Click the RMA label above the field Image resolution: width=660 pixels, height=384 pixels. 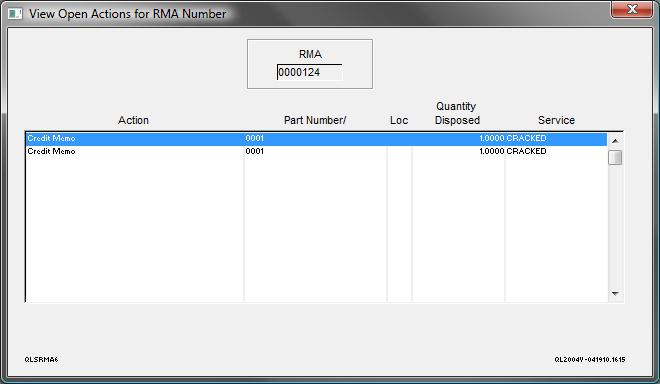pos(310,54)
